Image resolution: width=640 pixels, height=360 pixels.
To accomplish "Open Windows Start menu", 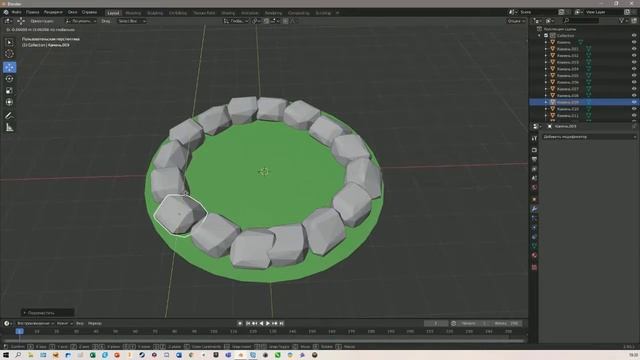I will 6,355.
